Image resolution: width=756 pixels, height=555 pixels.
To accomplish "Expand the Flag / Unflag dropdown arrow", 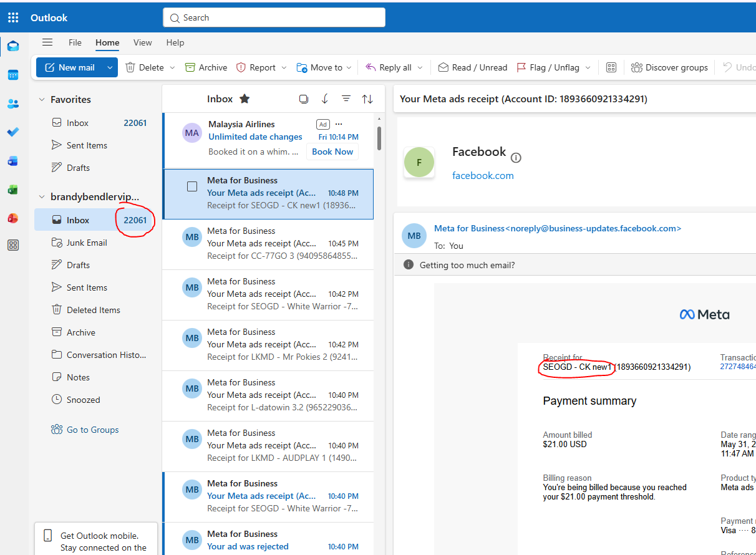I will (588, 67).
